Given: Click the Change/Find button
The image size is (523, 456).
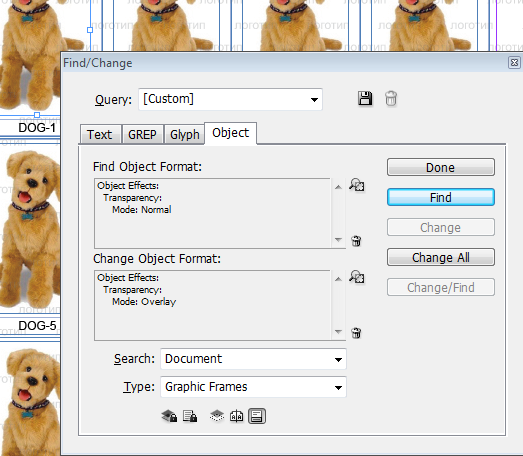Looking at the screenshot, I should [x=441, y=287].
